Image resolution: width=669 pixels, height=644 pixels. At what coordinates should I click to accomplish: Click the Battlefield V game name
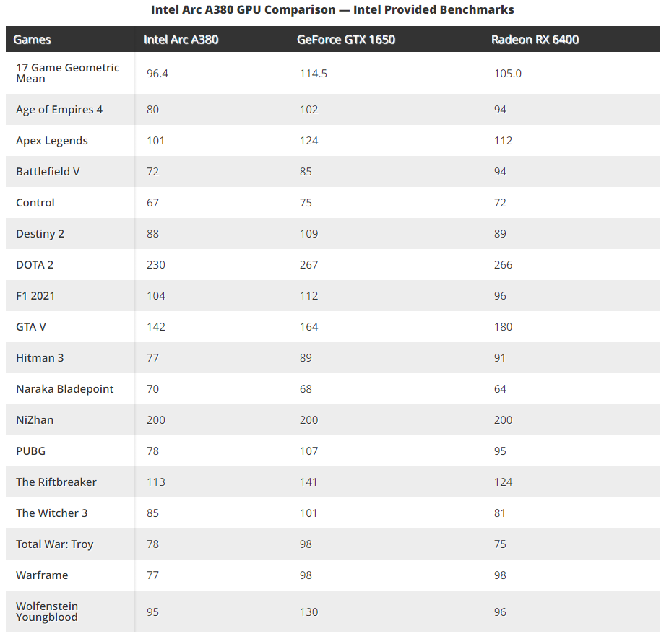pyautogui.click(x=48, y=172)
